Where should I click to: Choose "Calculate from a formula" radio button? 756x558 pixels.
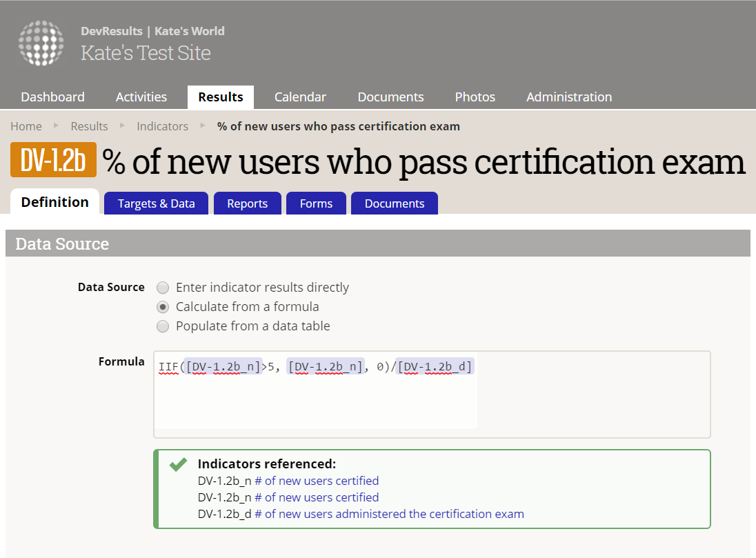[x=163, y=307]
